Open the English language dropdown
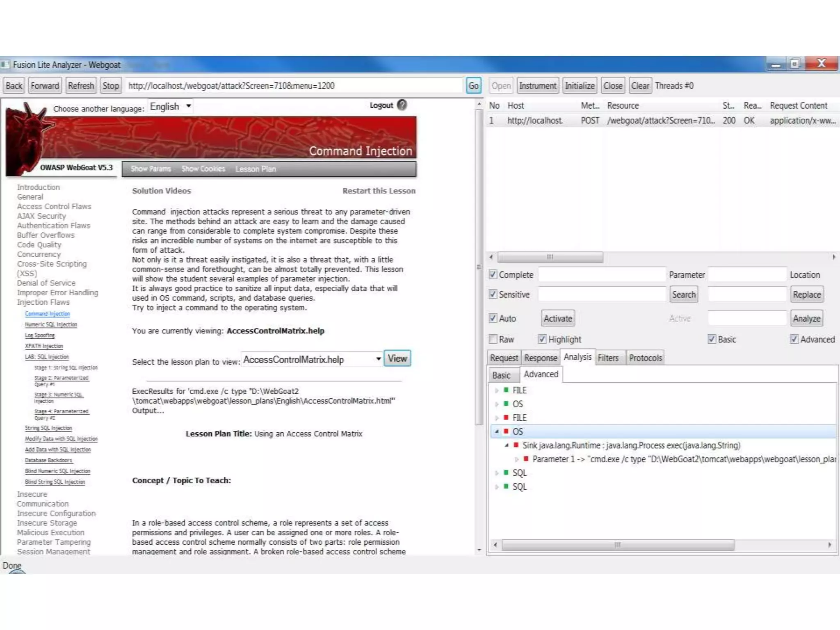Screen dimensions: 840x630 coord(170,106)
